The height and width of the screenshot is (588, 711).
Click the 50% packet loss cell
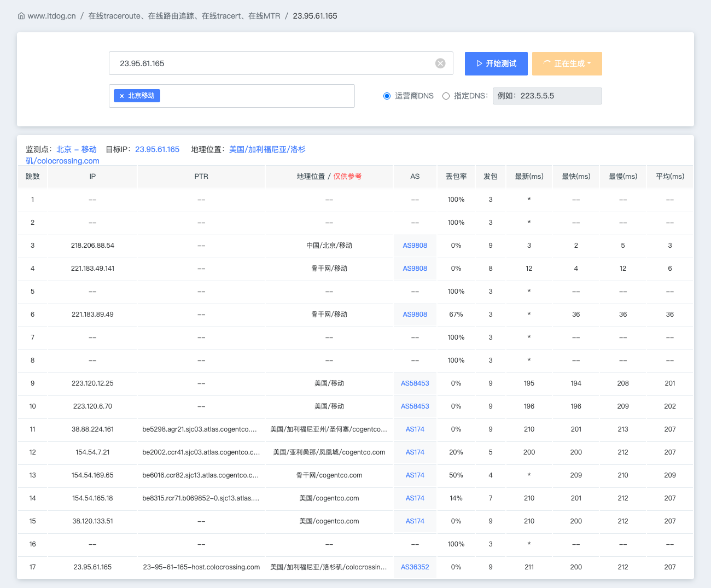click(x=456, y=475)
